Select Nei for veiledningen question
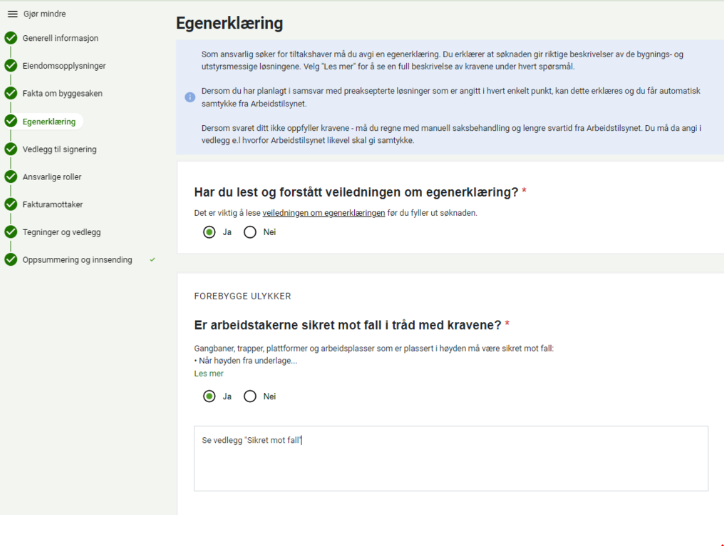 pyautogui.click(x=250, y=232)
